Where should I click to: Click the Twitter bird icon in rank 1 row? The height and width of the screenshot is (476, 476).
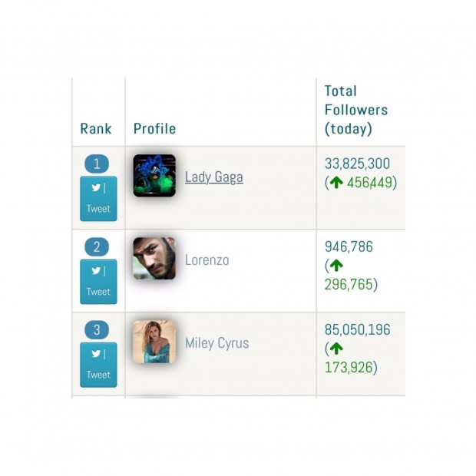pyautogui.click(x=95, y=188)
